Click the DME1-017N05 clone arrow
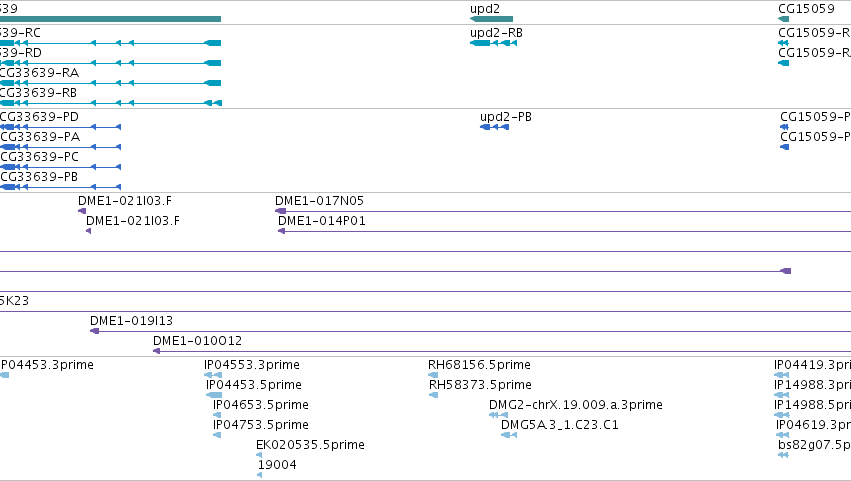Image resolution: width=851 pixels, height=481 pixels. point(281,211)
